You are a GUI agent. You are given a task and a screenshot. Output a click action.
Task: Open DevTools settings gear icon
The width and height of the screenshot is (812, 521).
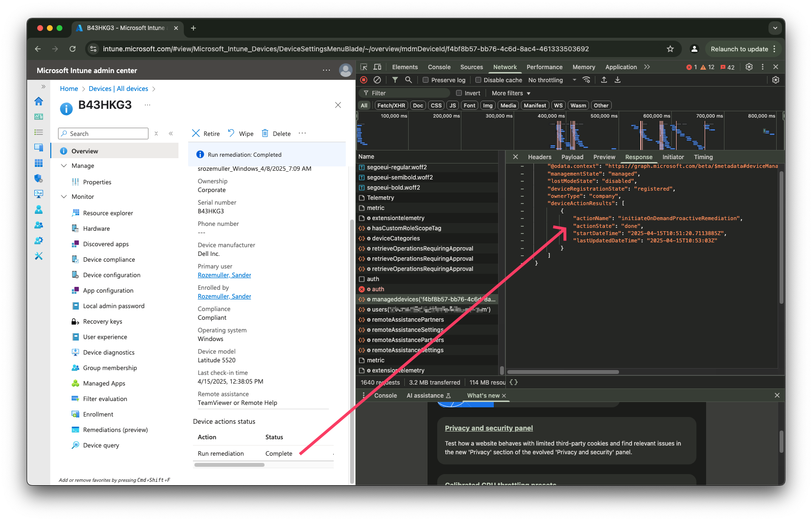click(x=749, y=67)
